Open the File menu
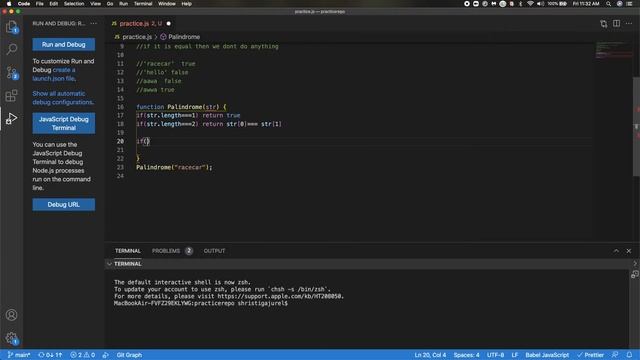This screenshot has height=360, width=640. pyautogui.click(x=40, y=4)
